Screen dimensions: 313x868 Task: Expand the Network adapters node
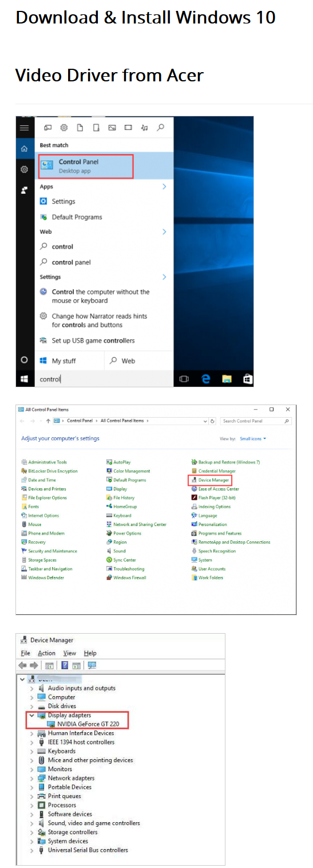(x=31, y=778)
